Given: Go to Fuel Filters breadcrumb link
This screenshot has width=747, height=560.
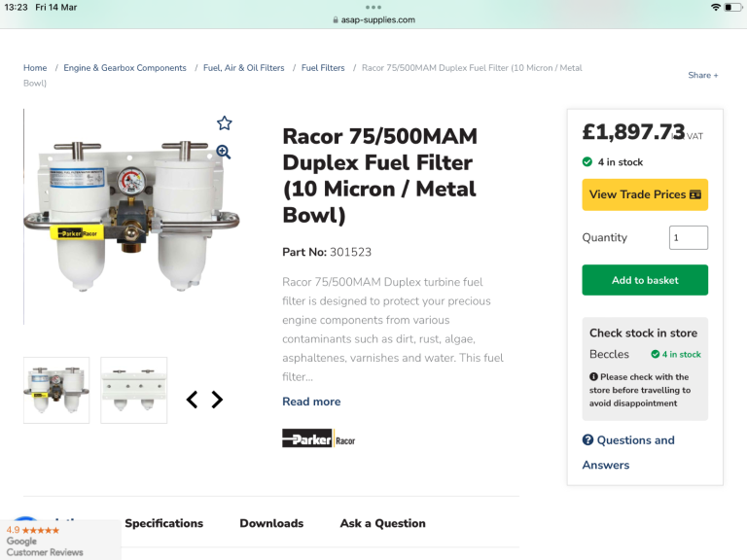Looking at the screenshot, I should pyautogui.click(x=323, y=68).
